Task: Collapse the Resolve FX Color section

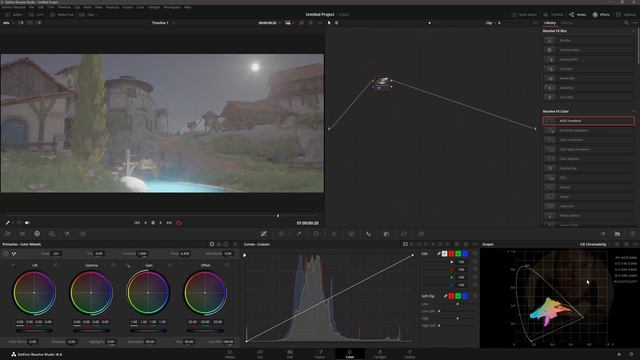Action: 633,111
